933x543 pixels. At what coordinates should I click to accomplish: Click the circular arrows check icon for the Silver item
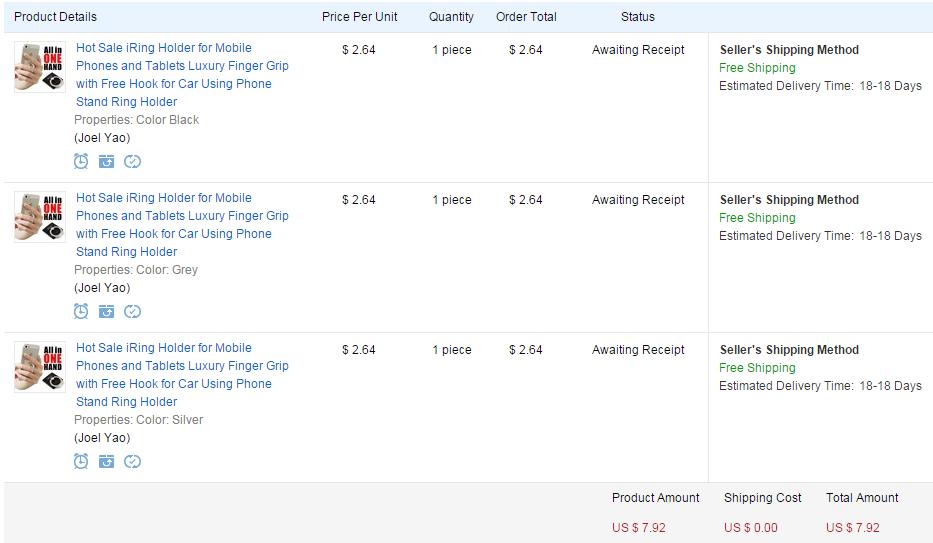coord(132,461)
